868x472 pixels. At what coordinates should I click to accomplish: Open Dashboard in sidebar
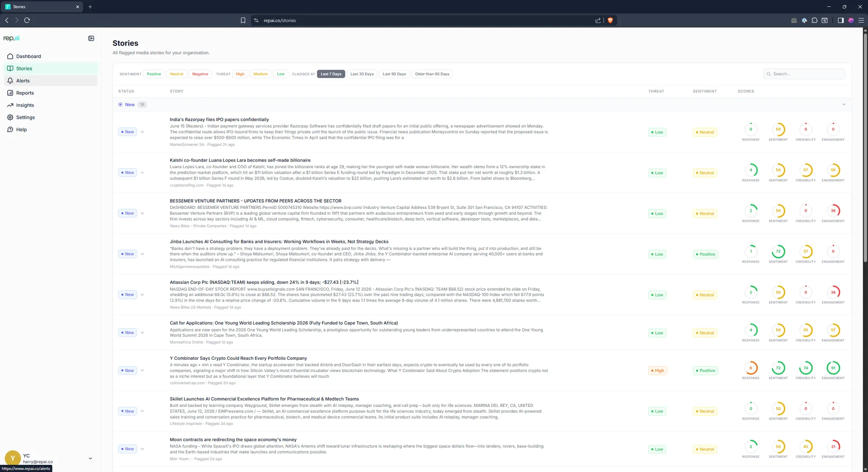coord(51,57)
